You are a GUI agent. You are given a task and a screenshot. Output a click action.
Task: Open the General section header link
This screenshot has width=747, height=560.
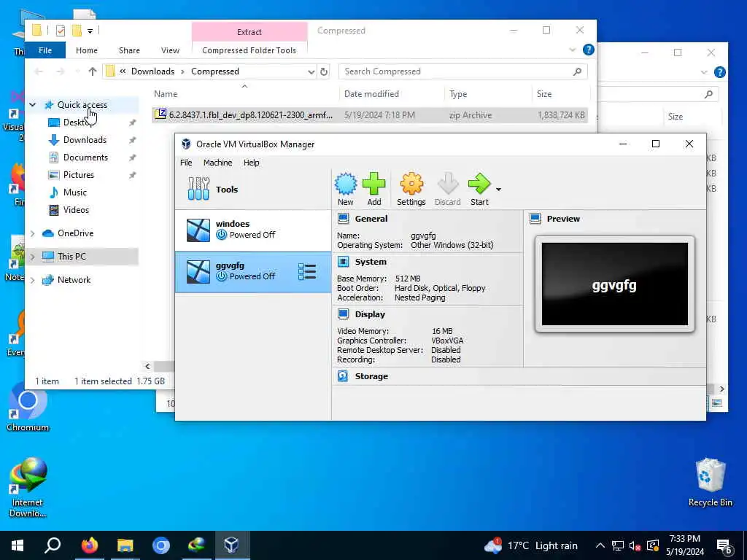371,219
